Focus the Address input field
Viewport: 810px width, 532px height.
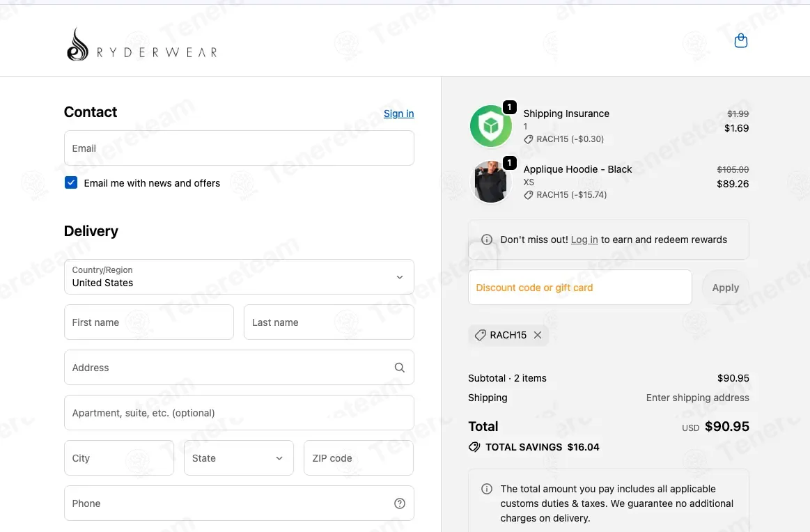point(239,367)
